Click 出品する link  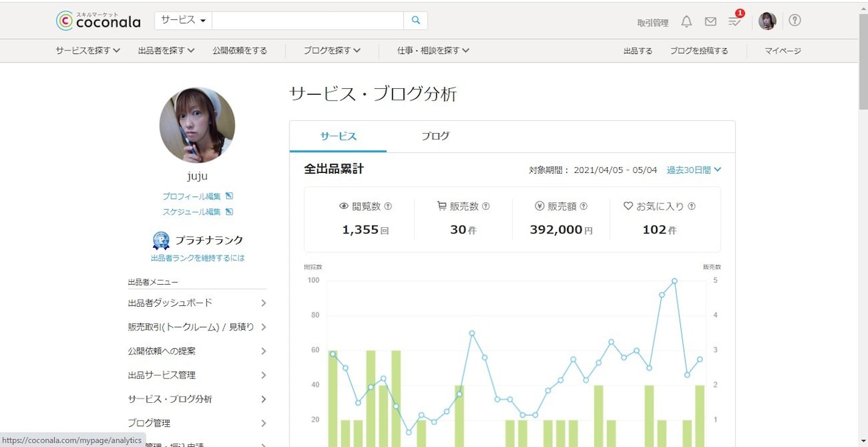637,51
